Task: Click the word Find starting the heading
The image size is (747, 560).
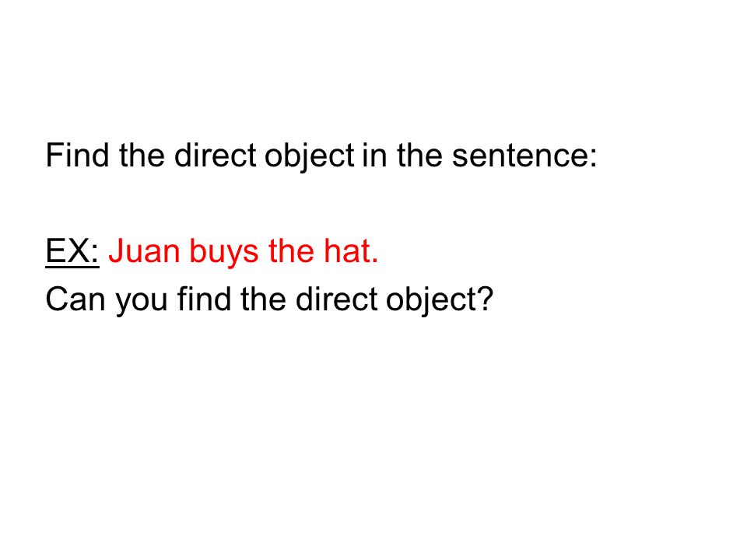Action: 78,156
